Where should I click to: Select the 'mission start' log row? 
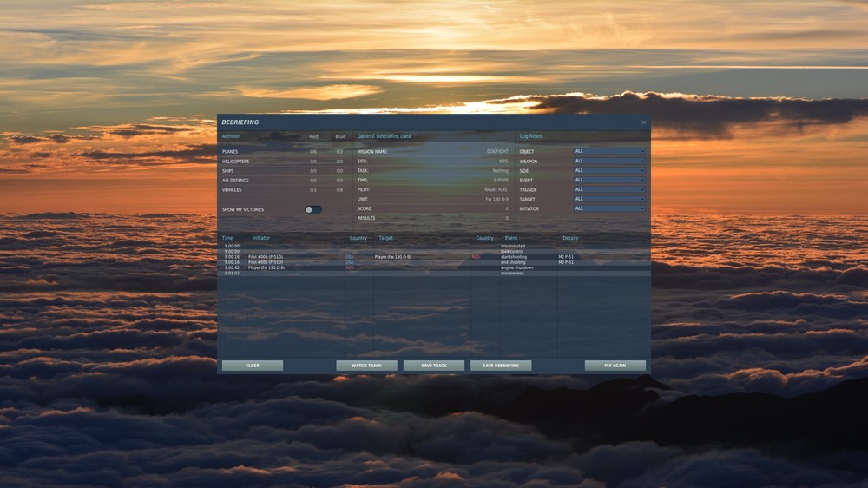[434, 246]
